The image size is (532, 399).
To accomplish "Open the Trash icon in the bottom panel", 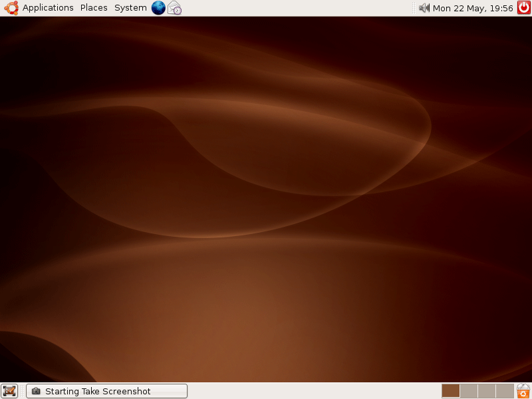I will (523, 391).
